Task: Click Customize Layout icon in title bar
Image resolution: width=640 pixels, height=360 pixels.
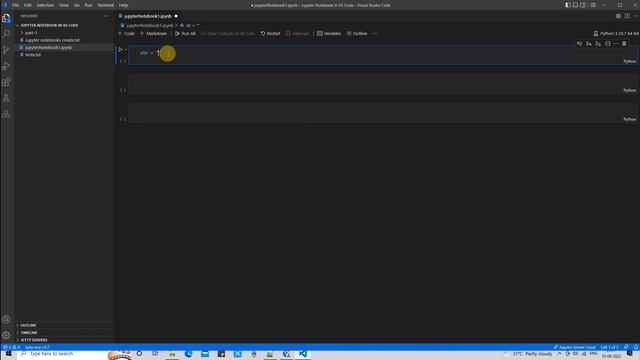Action: pos(593,5)
